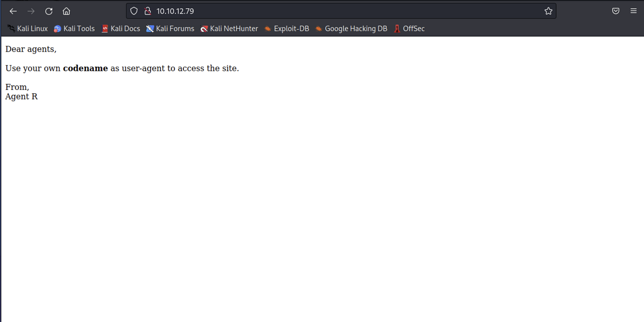
Task: Click the home button icon
Action: (x=66, y=11)
